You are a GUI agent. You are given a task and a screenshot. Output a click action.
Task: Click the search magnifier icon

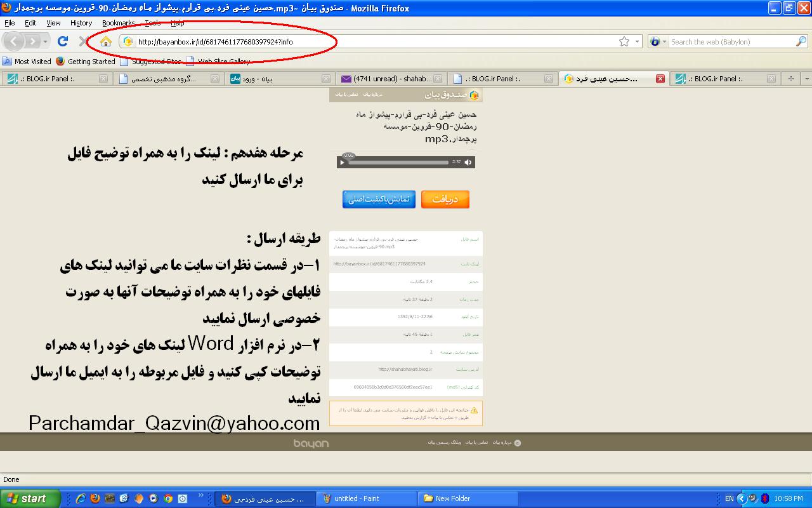(801, 41)
